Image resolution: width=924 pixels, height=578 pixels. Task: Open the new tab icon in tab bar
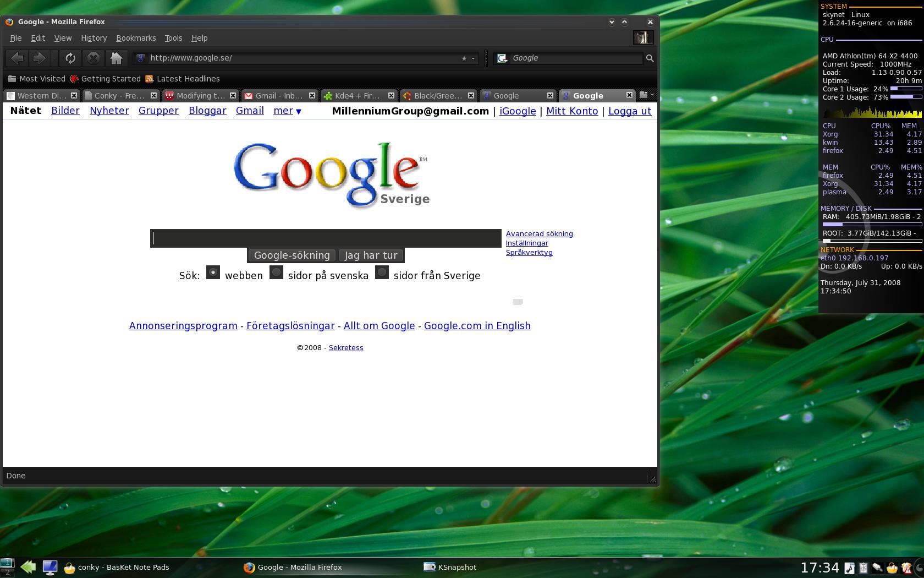pyautogui.click(x=643, y=95)
